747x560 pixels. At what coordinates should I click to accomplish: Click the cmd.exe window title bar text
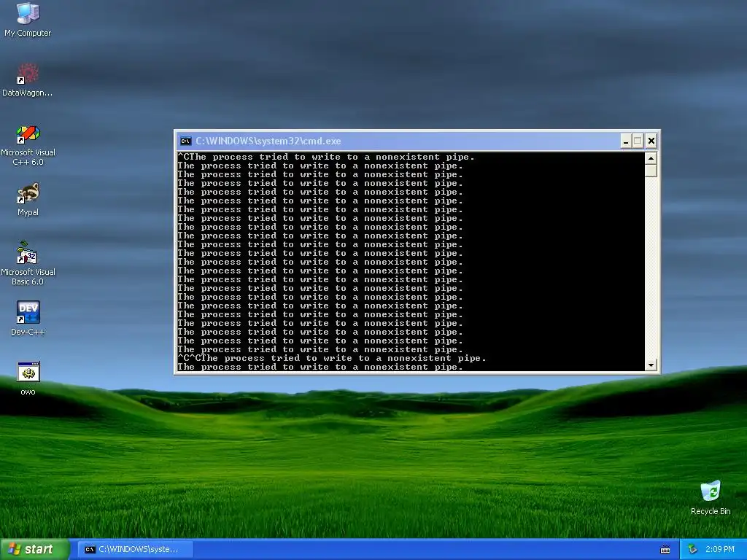click(268, 141)
